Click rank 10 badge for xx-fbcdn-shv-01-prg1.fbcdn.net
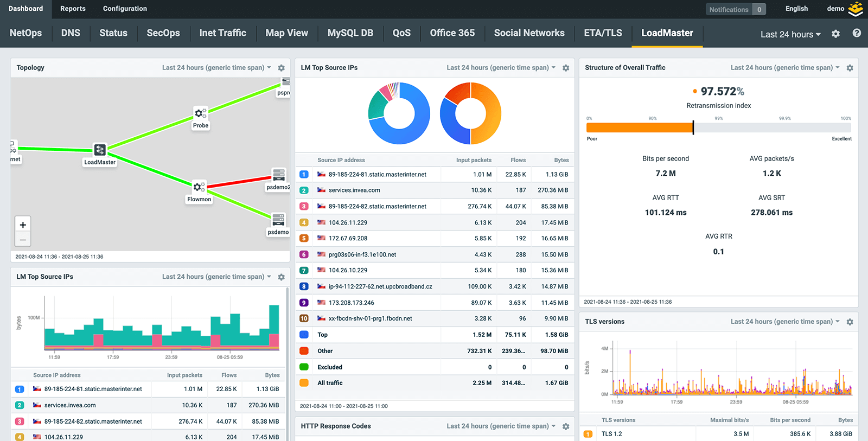868x441 pixels. point(304,318)
